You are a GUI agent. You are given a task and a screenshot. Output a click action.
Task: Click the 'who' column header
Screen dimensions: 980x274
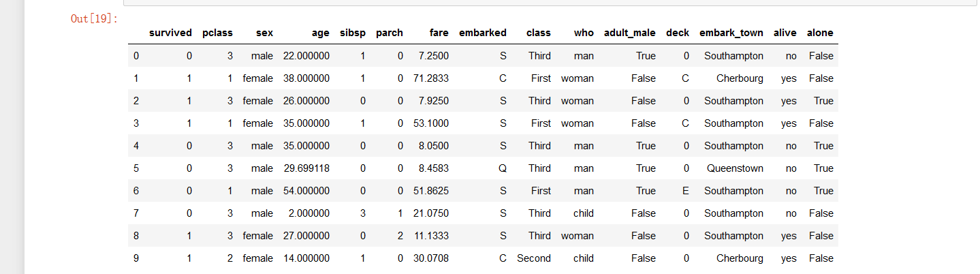click(x=584, y=33)
